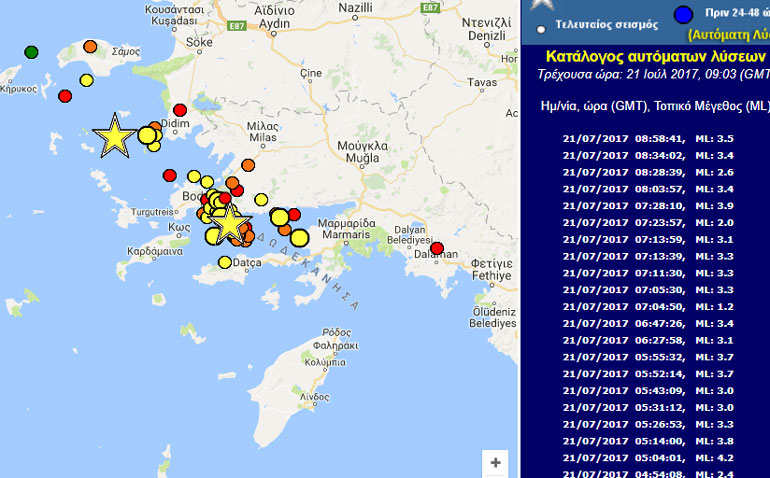Image resolution: width=770 pixels, height=478 pixels.
Task: Click the E87 road badge near Söke
Action: tap(237, 26)
